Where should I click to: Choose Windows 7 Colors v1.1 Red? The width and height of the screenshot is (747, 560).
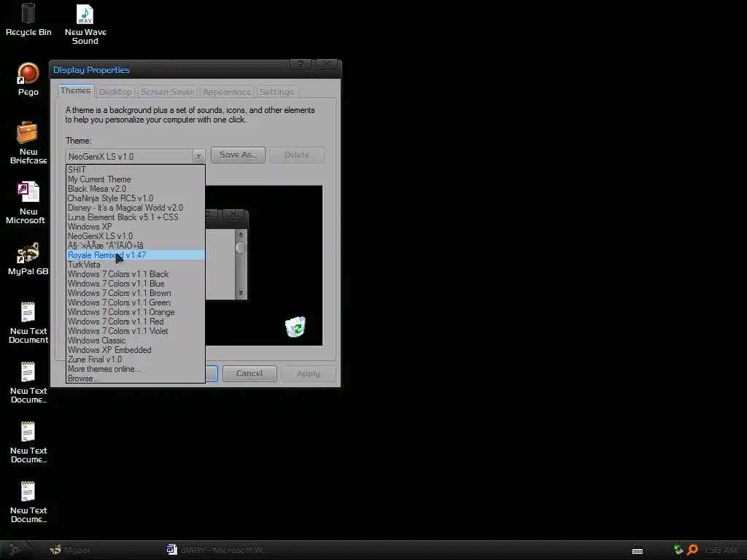click(135, 322)
